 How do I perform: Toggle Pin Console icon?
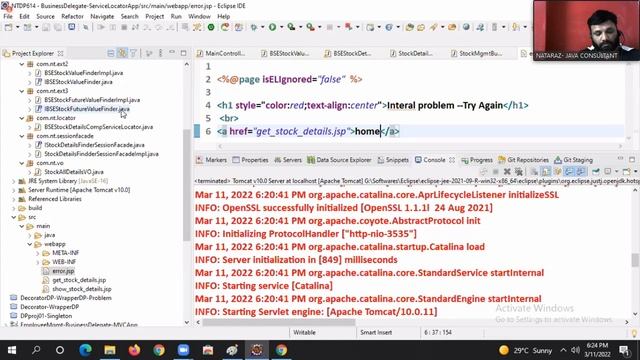tap(596, 171)
